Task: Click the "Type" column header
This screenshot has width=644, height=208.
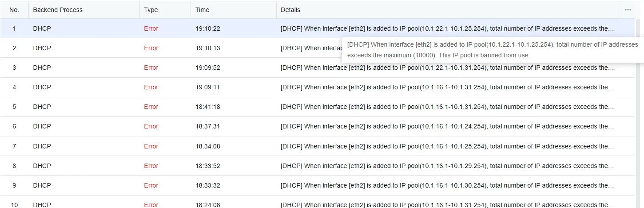Action: tap(151, 10)
